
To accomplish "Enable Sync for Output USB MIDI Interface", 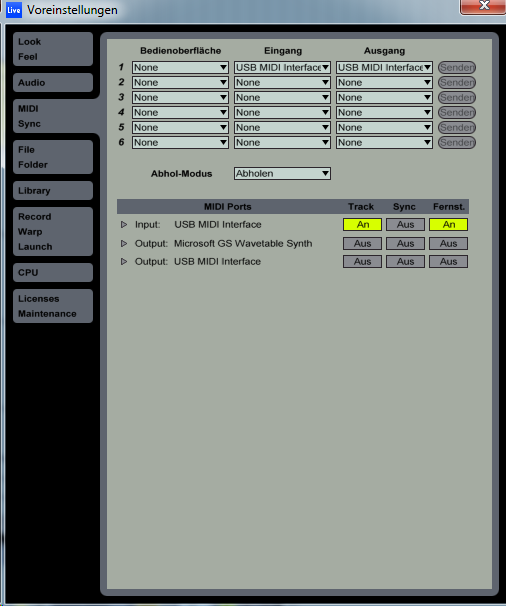I will point(405,262).
